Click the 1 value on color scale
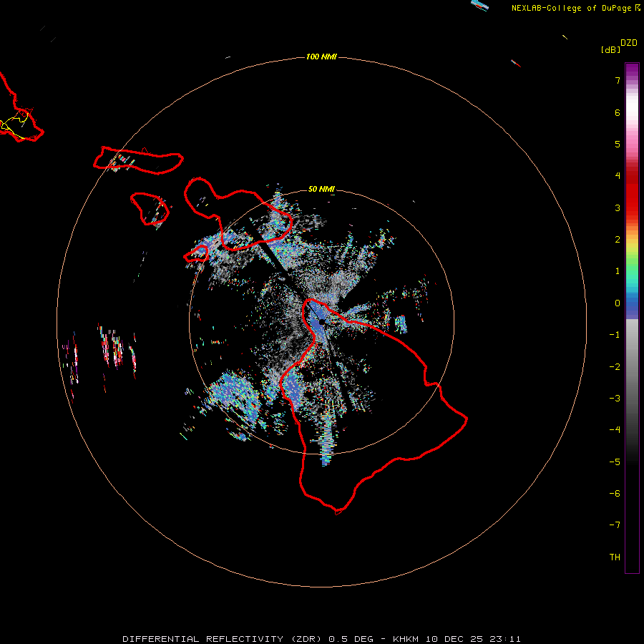Screen dimensions: 644x644 (x=618, y=271)
